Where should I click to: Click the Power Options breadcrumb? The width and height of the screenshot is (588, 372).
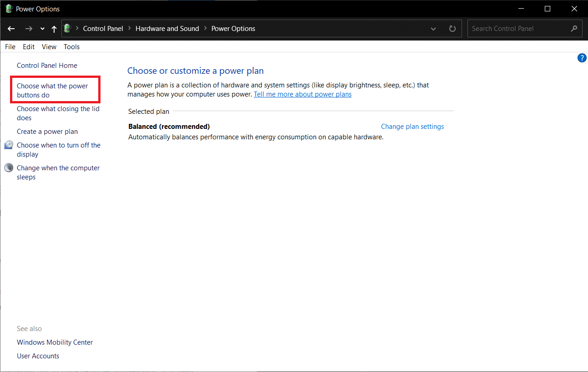[x=233, y=28]
